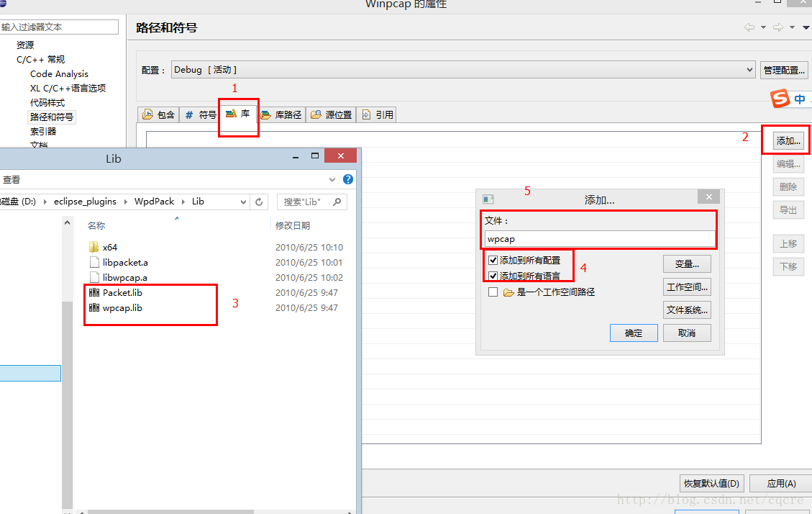812x514 pixels.
Task: Click the 应用(A) button
Action: click(x=781, y=484)
